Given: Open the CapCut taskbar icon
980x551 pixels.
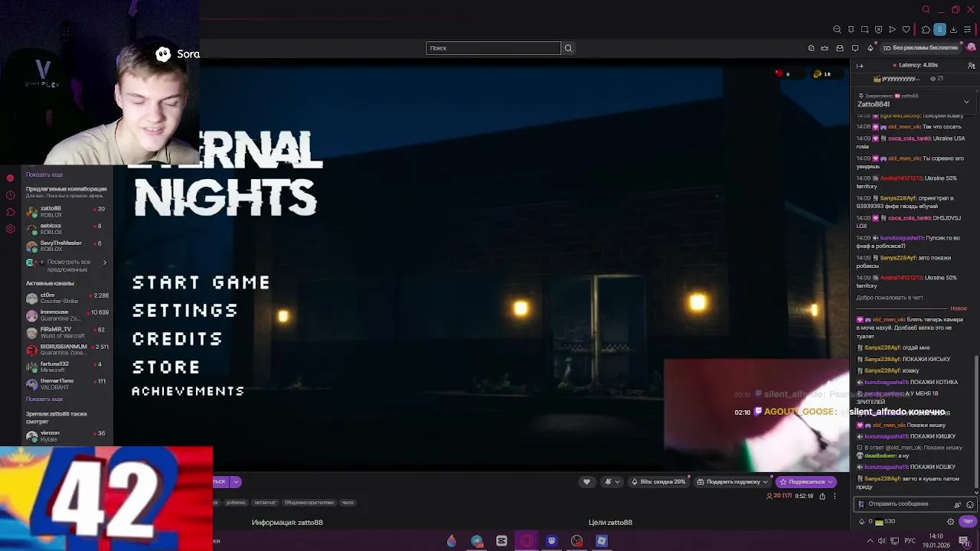Looking at the screenshot, I should [x=501, y=541].
